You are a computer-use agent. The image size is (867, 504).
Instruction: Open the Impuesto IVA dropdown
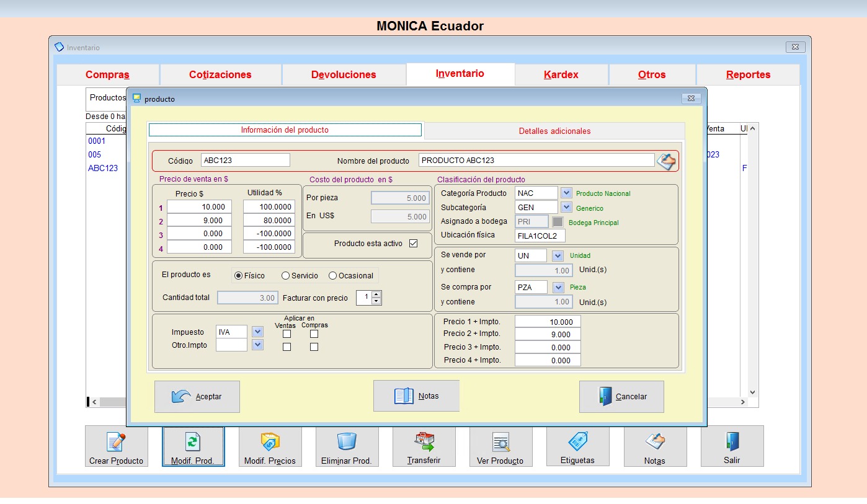tap(257, 332)
